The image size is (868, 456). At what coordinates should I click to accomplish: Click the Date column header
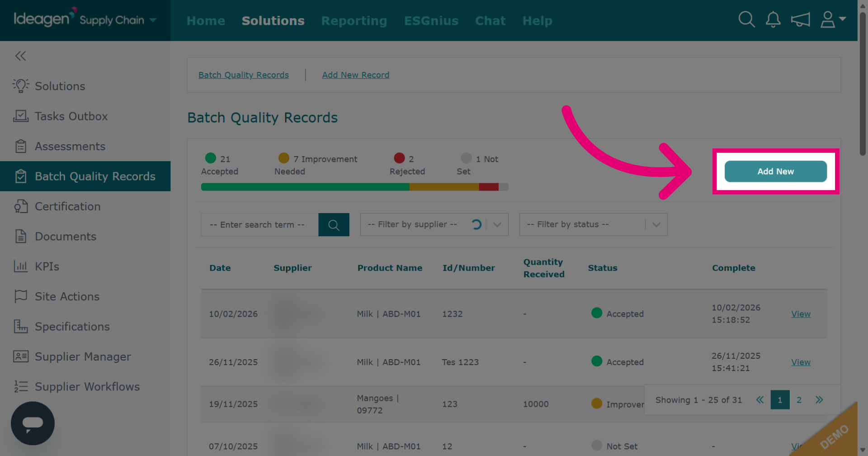point(220,268)
